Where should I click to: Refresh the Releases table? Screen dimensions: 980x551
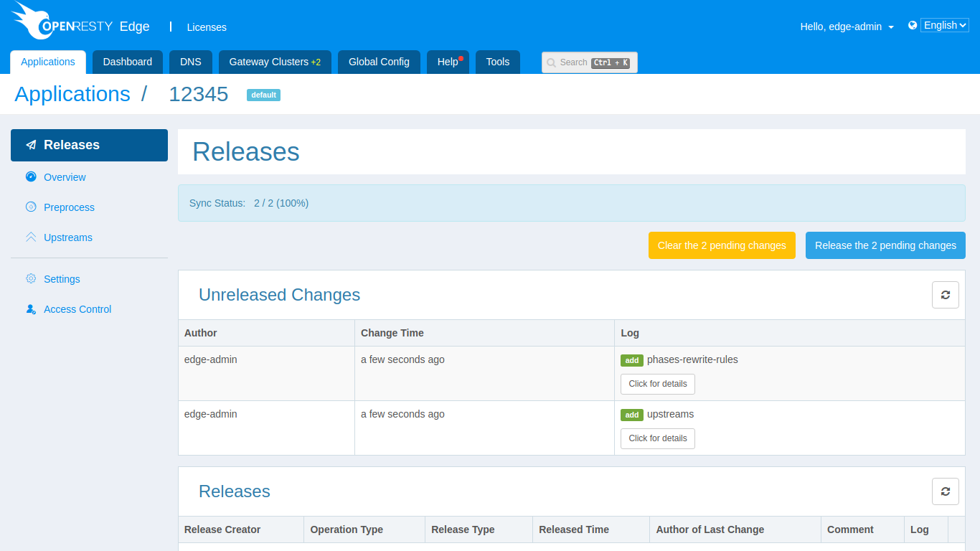(x=946, y=491)
